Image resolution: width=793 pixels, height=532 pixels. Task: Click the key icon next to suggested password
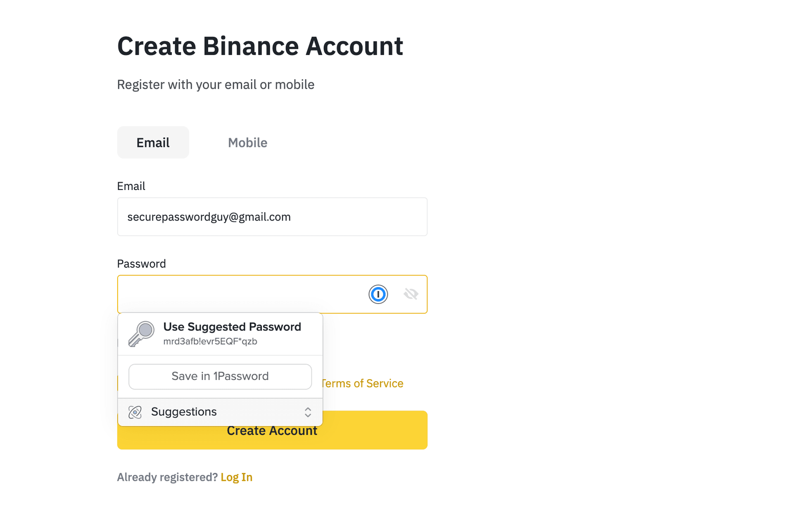(141, 334)
